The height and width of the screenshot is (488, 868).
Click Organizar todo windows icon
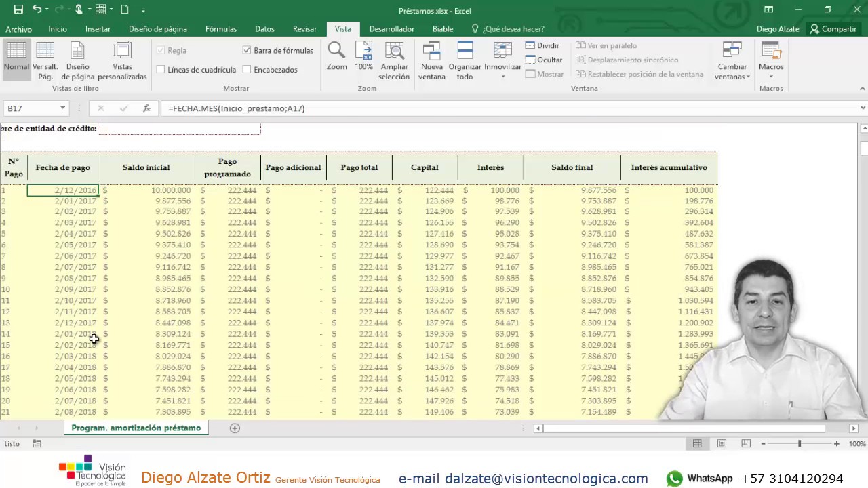pos(465,61)
